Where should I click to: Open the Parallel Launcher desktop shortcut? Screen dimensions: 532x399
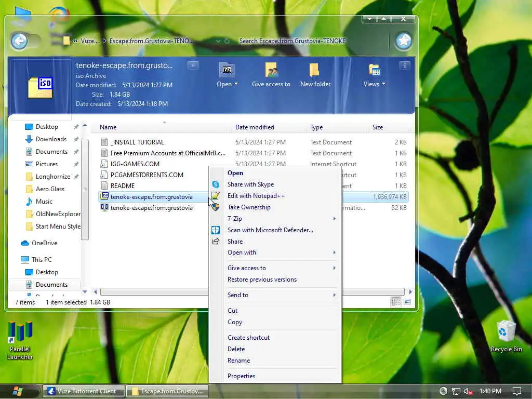[20, 340]
